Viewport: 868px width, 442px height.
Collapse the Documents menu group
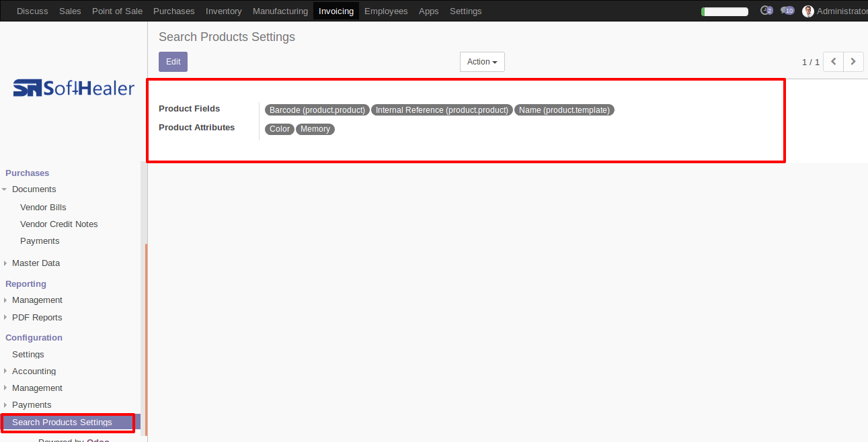(x=34, y=189)
